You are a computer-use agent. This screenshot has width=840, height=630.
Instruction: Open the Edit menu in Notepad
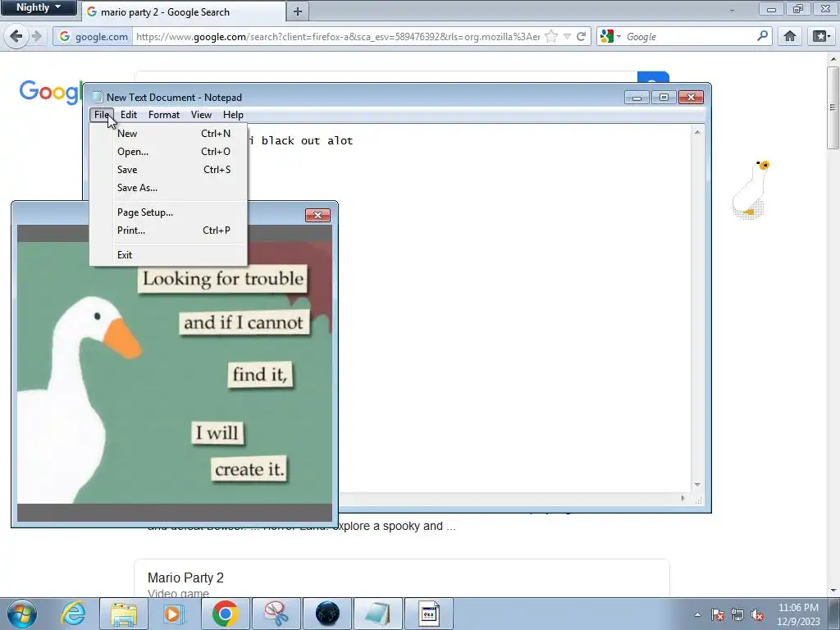129,115
